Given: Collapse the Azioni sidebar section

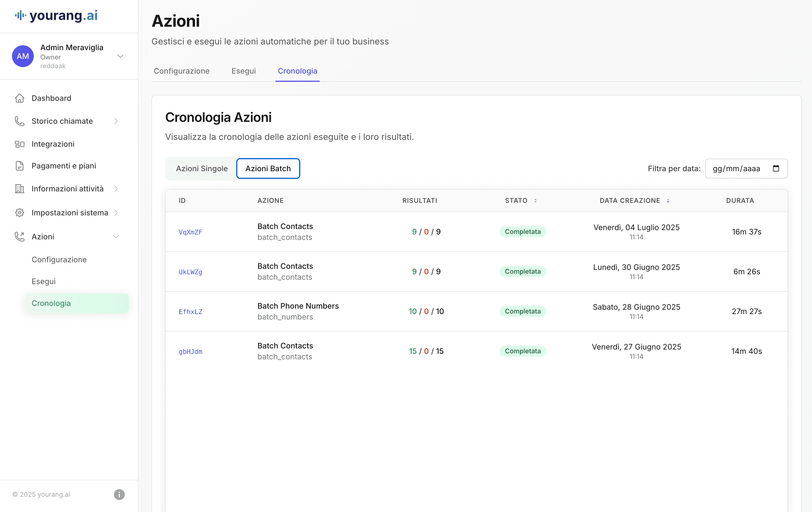Looking at the screenshot, I should pyautogui.click(x=116, y=236).
